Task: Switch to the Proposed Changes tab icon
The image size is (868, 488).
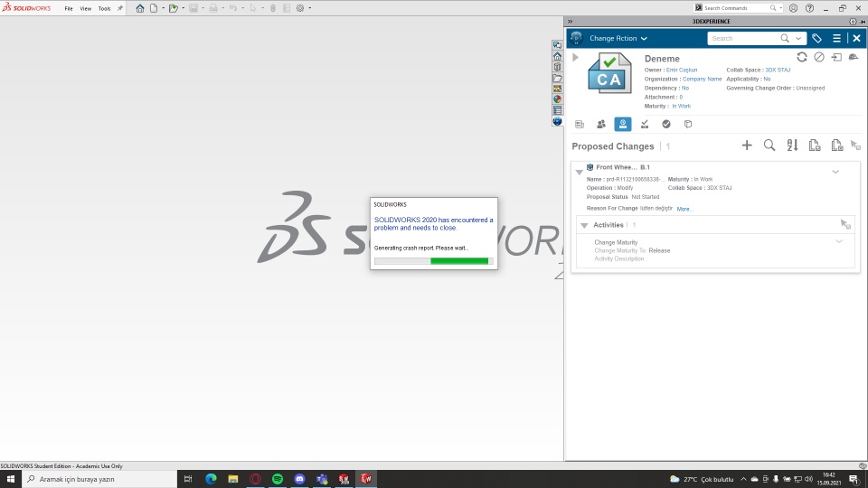Action: pos(623,124)
